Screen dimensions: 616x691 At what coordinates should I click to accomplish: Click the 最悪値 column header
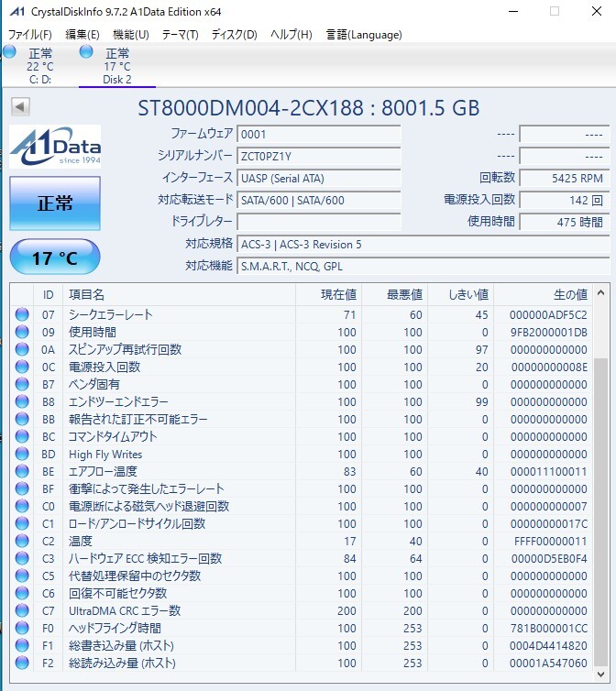click(x=395, y=294)
